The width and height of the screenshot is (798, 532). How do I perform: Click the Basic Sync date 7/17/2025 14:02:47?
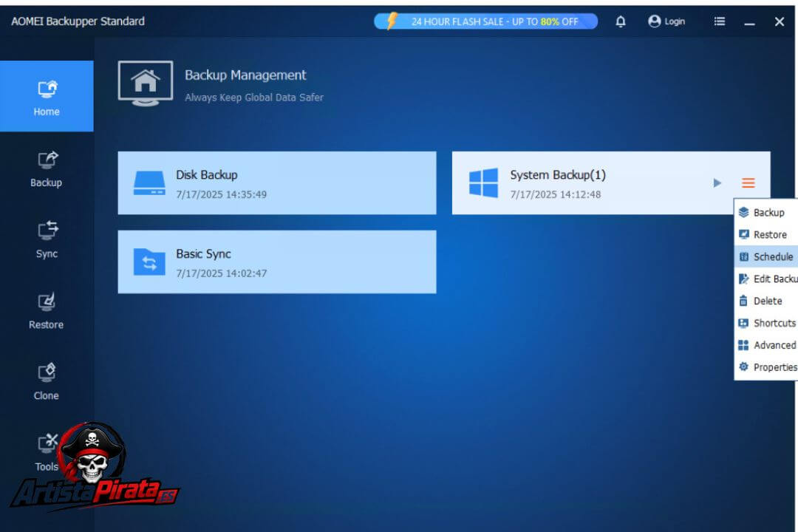pyautogui.click(x=222, y=273)
